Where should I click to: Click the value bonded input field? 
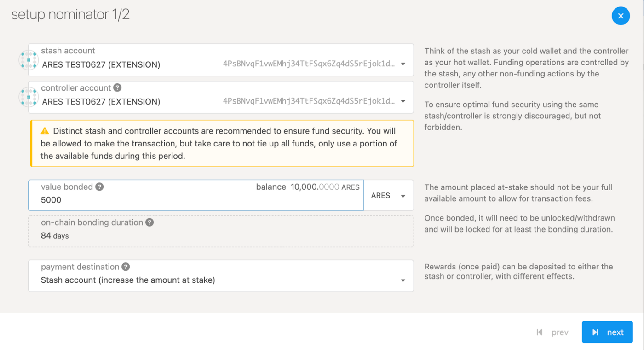click(196, 195)
